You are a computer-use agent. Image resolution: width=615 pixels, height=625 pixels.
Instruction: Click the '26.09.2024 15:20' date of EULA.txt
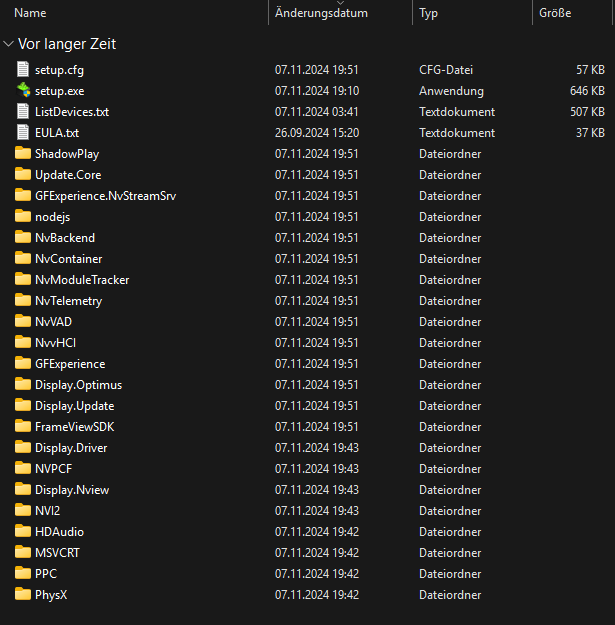coord(317,133)
